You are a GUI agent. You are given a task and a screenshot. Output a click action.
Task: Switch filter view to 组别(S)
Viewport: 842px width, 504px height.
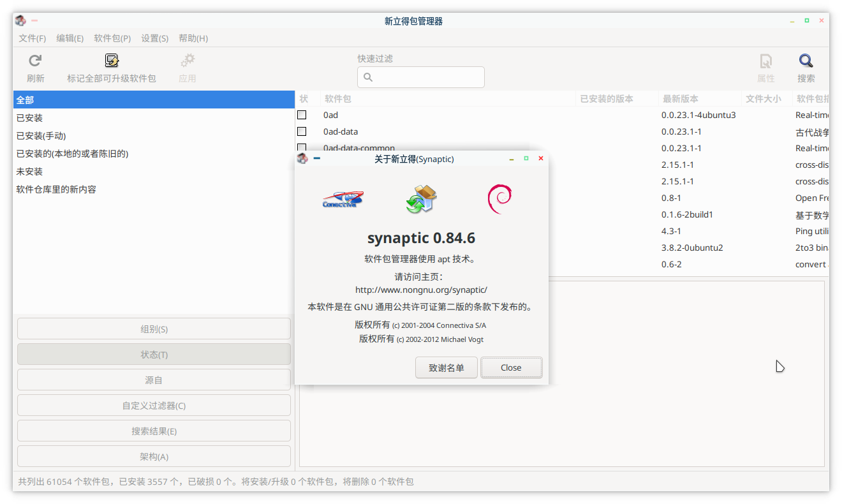click(x=154, y=329)
